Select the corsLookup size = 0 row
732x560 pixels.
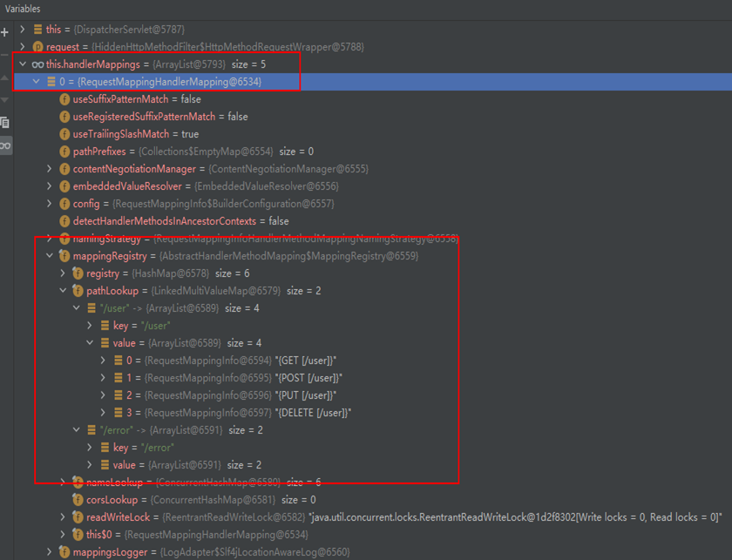(373, 500)
